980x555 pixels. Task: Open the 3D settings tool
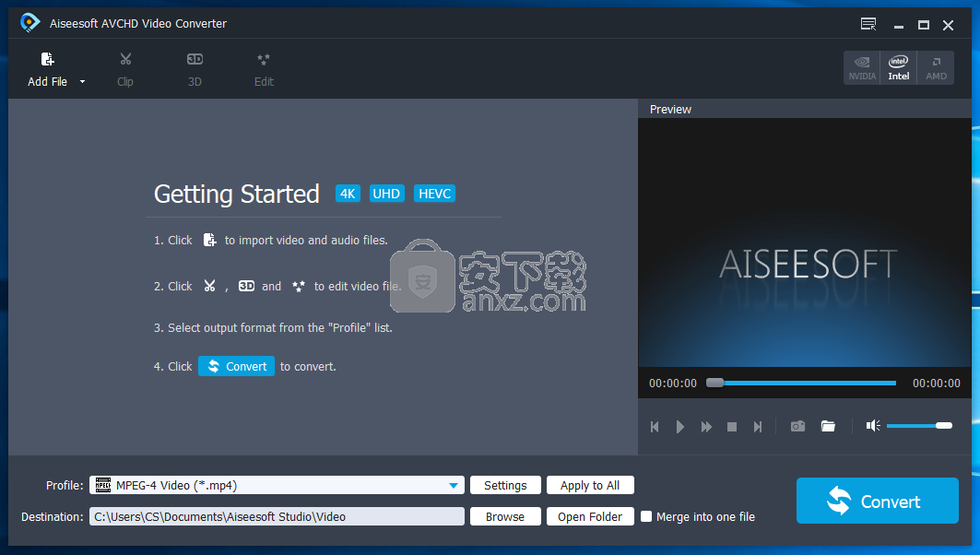point(195,69)
